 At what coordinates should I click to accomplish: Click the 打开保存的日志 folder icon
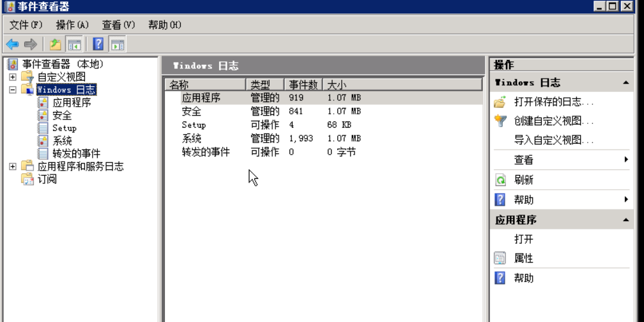(500, 102)
